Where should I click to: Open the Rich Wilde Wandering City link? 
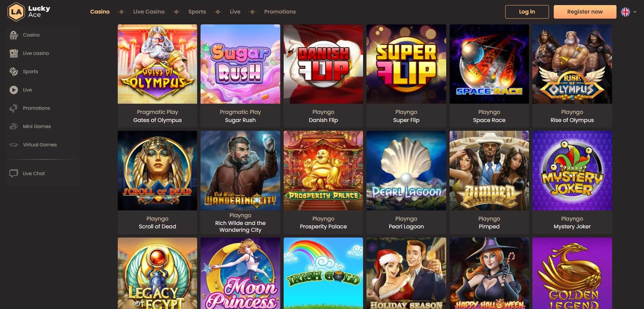click(240, 226)
